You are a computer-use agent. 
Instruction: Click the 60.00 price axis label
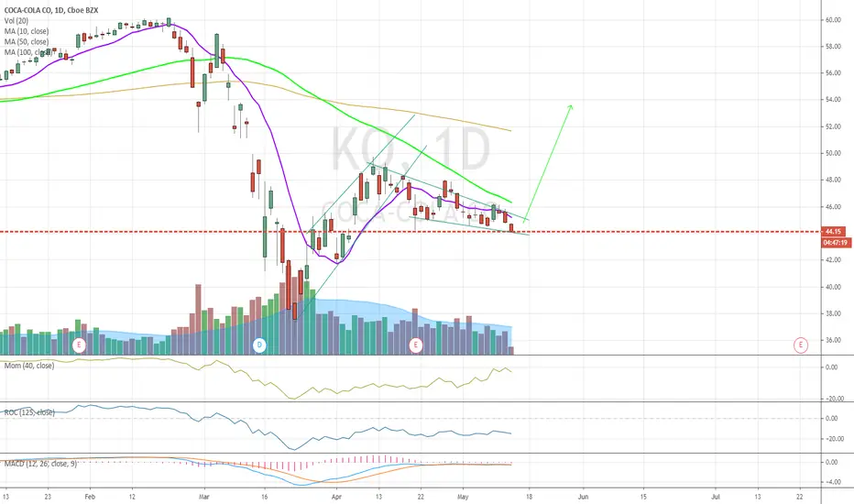click(833, 19)
